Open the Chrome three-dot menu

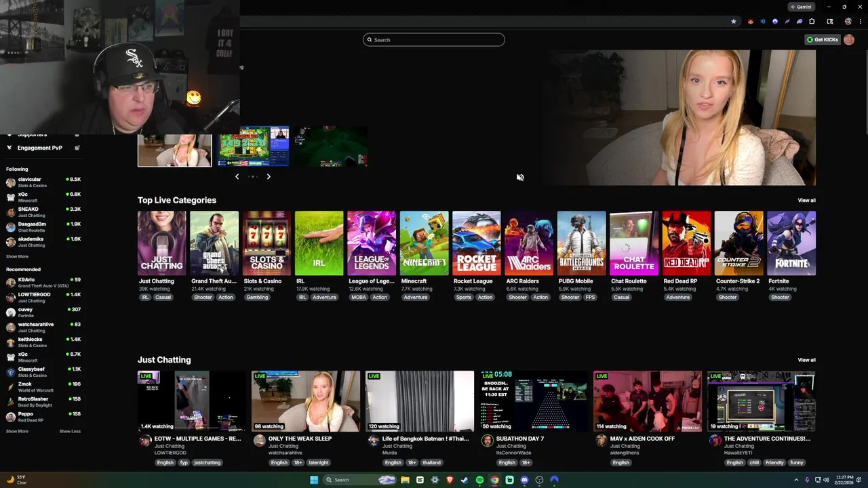pyautogui.click(x=860, y=22)
